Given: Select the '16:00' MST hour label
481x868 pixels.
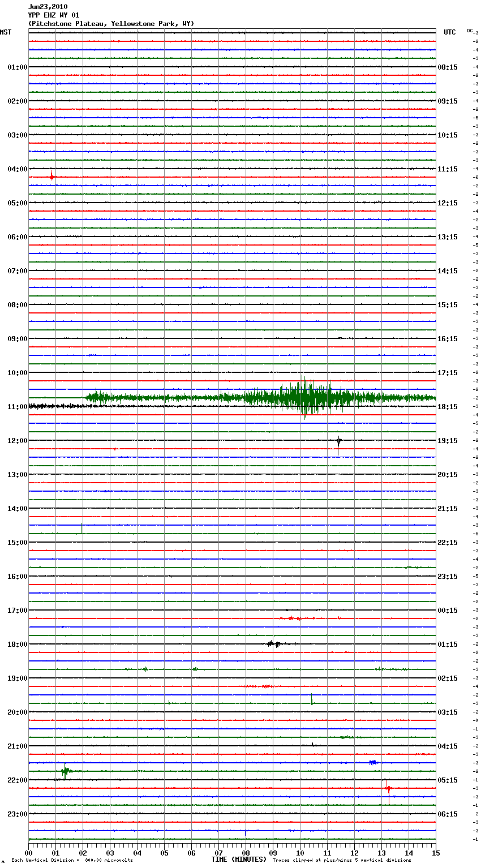Looking at the screenshot, I should (x=18, y=577).
